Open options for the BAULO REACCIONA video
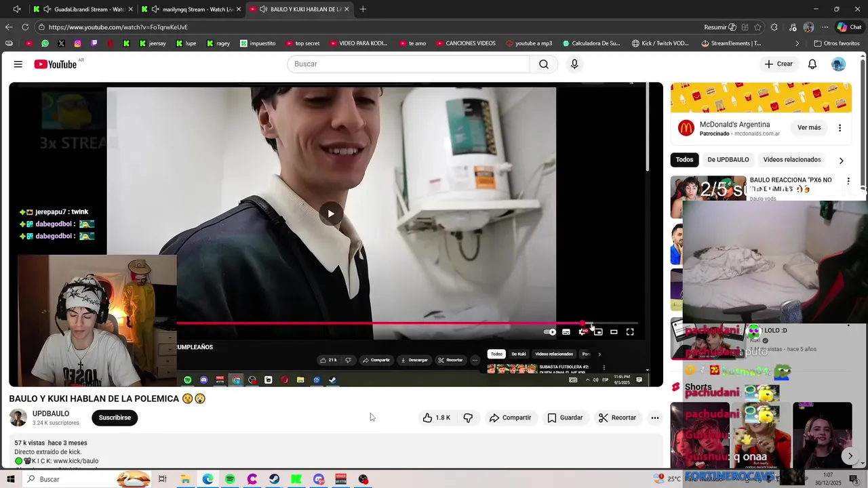The width and height of the screenshot is (868, 488). (848, 181)
